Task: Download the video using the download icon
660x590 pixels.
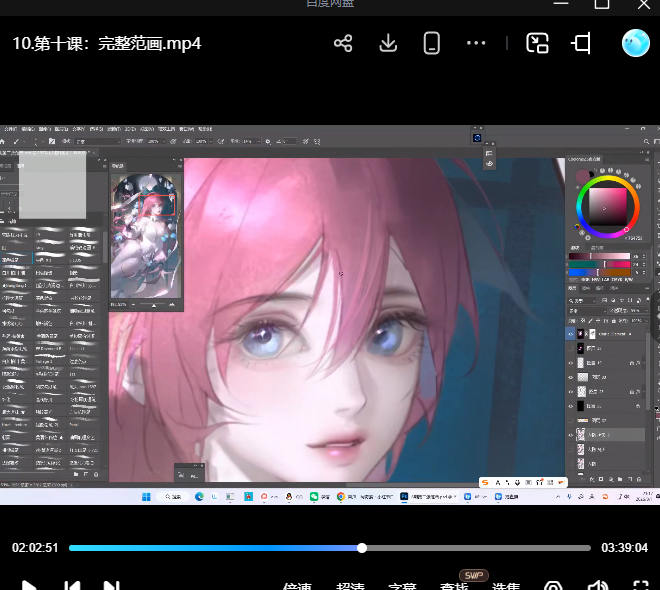Action: pos(388,43)
